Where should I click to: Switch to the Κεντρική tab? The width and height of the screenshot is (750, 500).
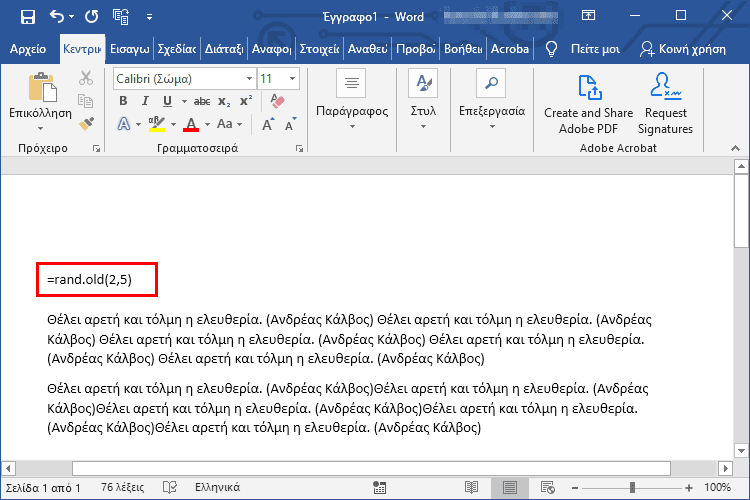(x=82, y=49)
